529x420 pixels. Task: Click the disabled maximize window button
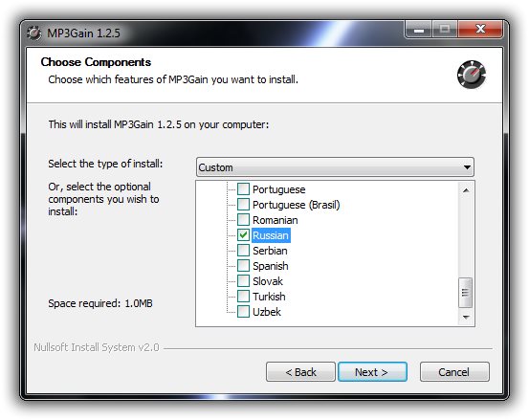(x=445, y=30)
